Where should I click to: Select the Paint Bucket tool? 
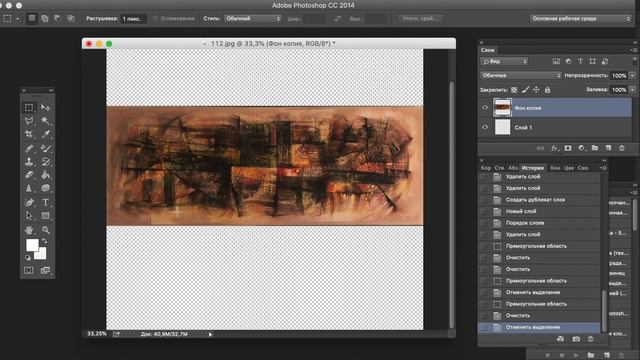pos(46,175)
